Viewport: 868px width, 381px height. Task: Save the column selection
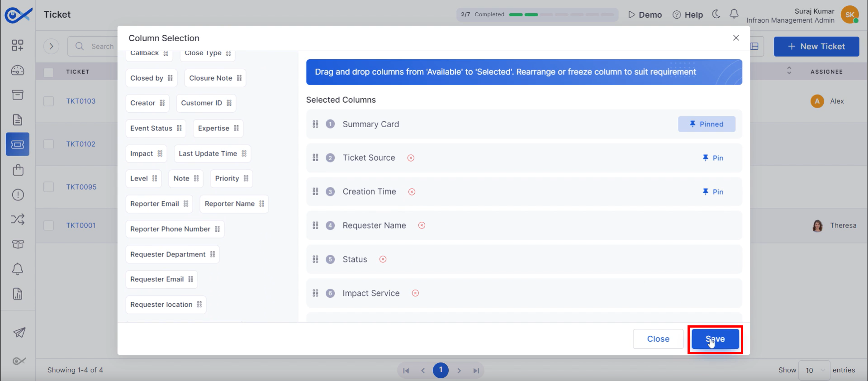[715, 339]
